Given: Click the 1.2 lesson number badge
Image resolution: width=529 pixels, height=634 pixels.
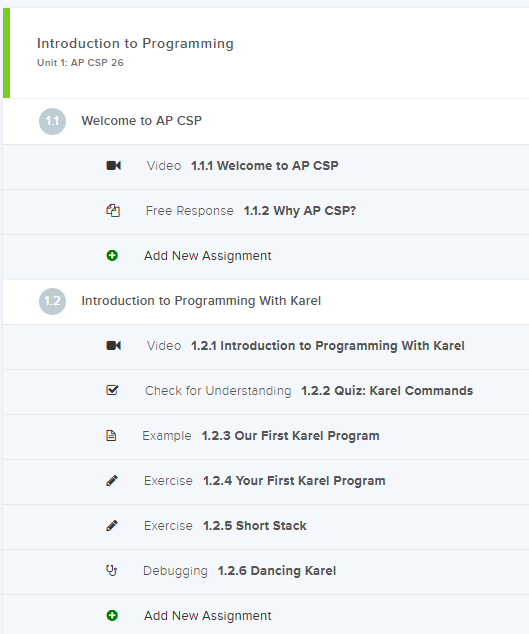Looking at the screenshot, I should click(x=53, y=301).
